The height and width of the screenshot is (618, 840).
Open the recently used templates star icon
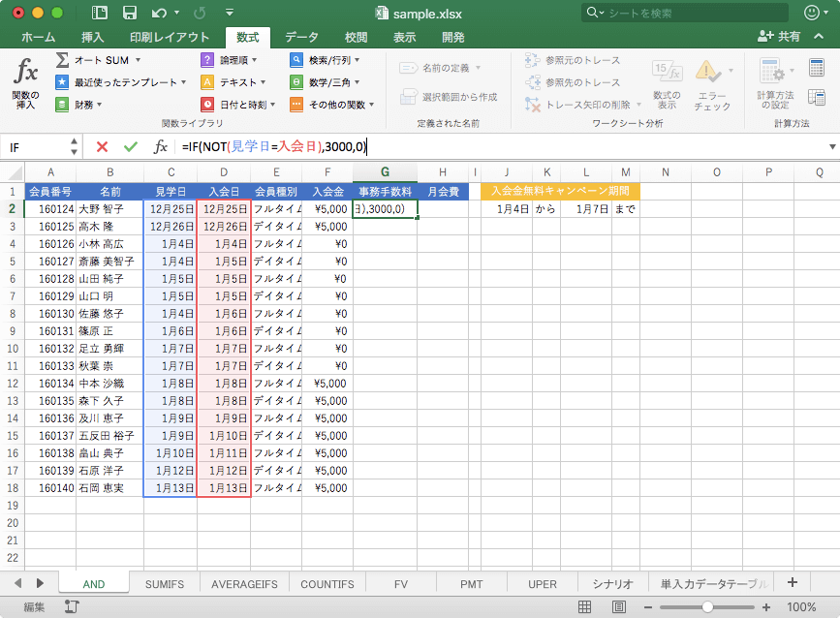62,82
